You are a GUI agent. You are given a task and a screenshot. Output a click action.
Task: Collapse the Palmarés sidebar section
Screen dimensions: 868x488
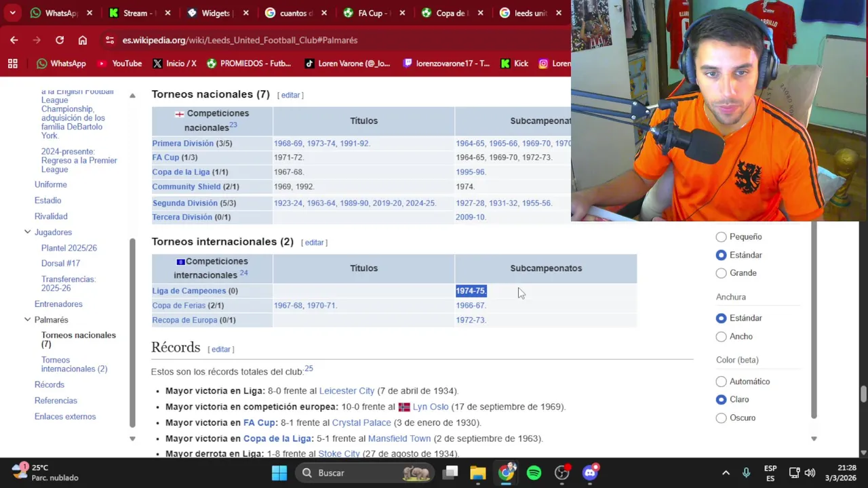(x=27, y=319)
